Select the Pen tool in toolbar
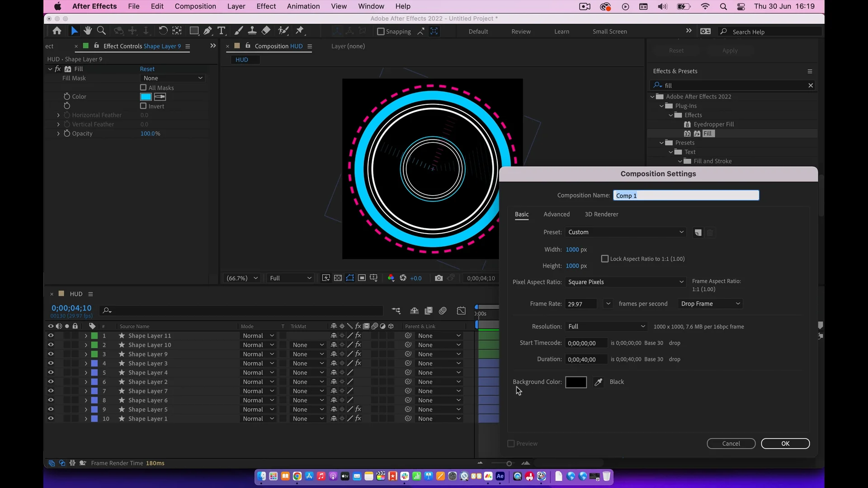Screen dimensions: 868x488 pos(208,31)
